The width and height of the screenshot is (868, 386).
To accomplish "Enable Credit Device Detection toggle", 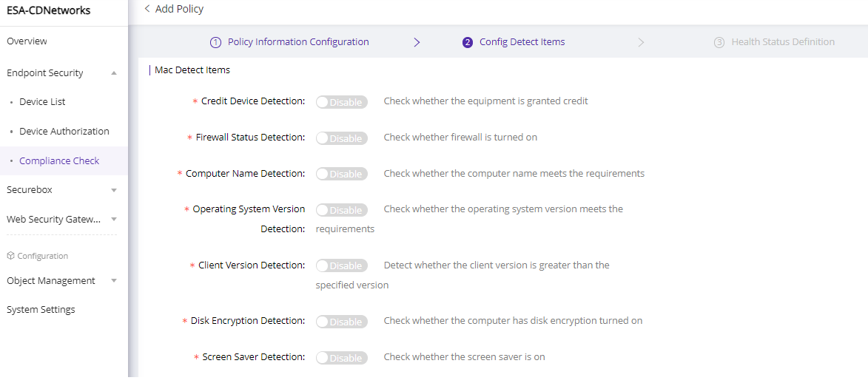I will (x=342, y=102).
